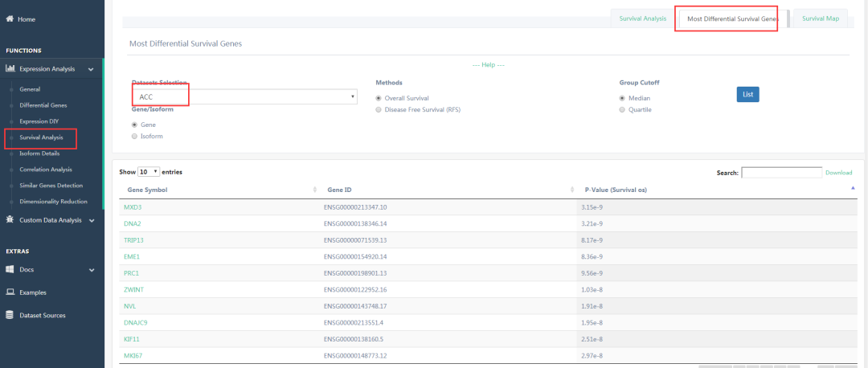Sort table by Gene Symbol column arrows
Screen dimensions: 868x368
315,190
